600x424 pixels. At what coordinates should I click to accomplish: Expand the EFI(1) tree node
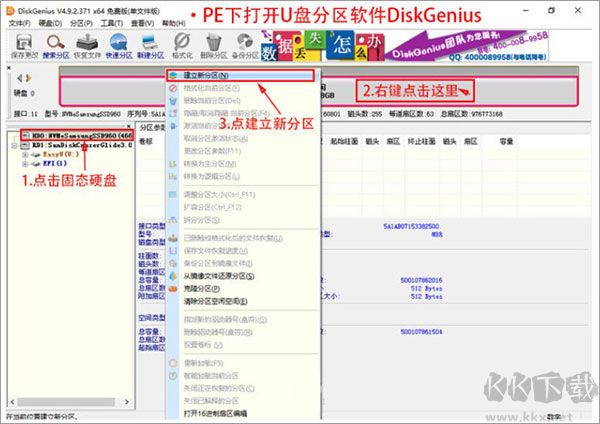(x=25, y=164)
